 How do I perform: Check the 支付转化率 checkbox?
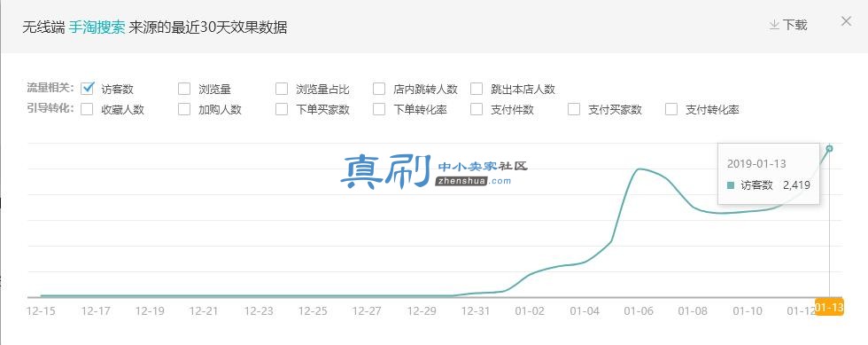click(x=671, y=109)
